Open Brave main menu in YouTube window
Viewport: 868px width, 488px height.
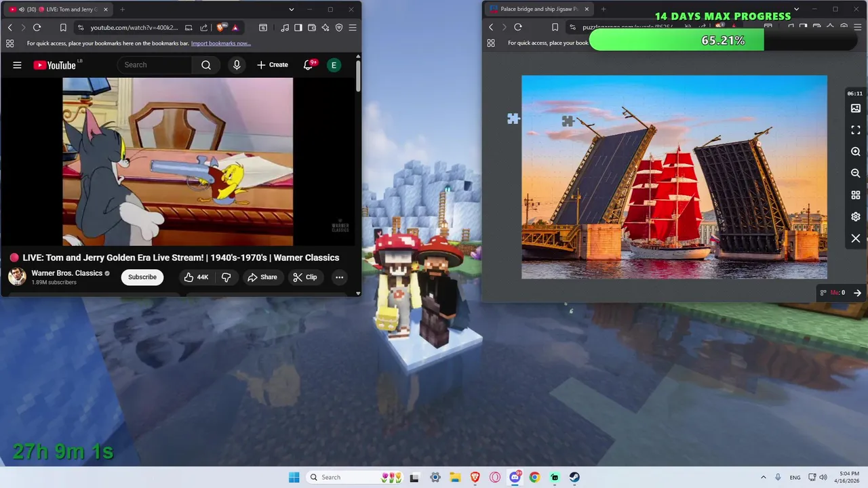pyautogui.click(x=353, y=28)
